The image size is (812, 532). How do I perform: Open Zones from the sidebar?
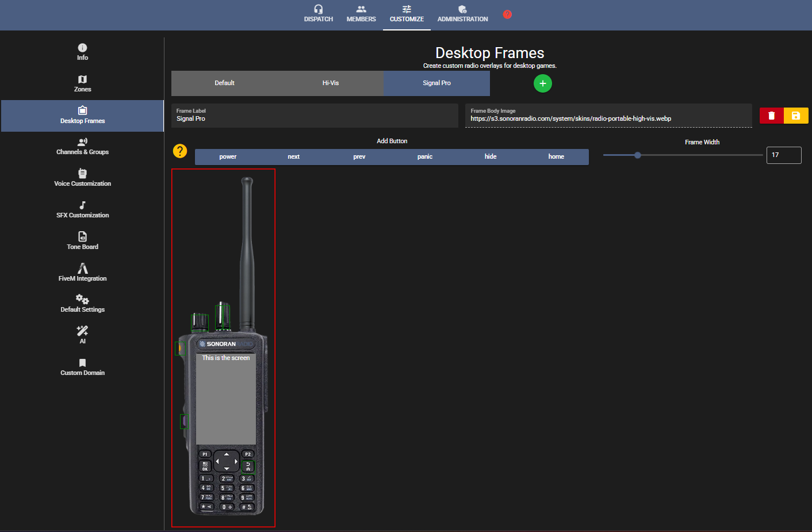tap(82, 83)
